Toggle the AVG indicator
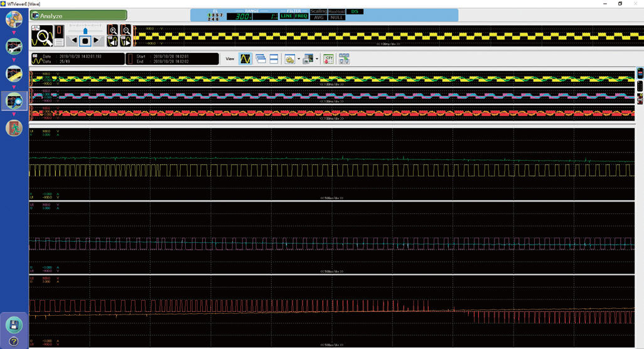The image size is (644, 349). click(x=318, y=18)
